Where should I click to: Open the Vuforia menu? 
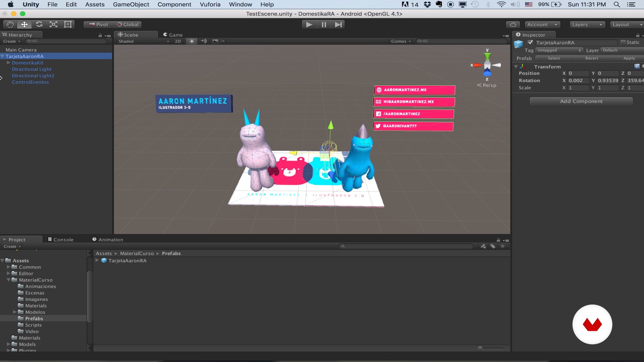pos(210,4)
